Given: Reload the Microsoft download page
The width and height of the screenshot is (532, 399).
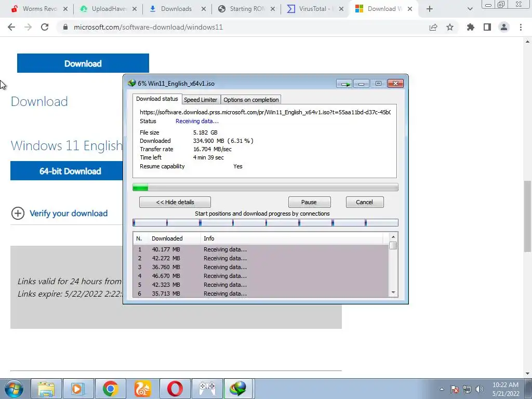Looking at the screenshot, I should [x=45, y=27].
